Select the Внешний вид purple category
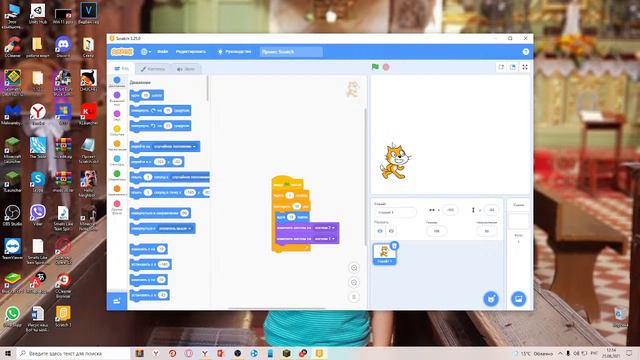 pos(117,98)
